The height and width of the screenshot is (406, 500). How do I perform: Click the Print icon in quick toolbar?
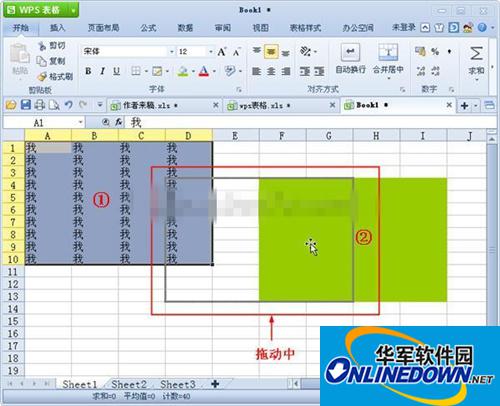point(40,105)
